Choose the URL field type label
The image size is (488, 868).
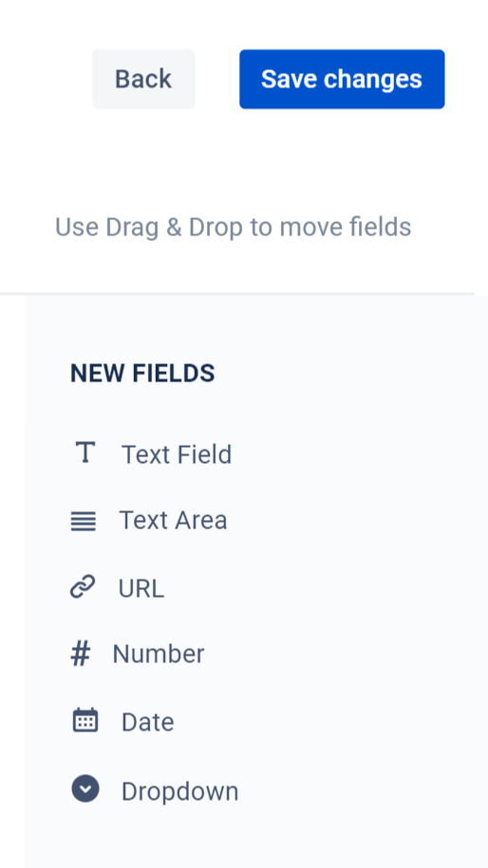pos(141,588)
